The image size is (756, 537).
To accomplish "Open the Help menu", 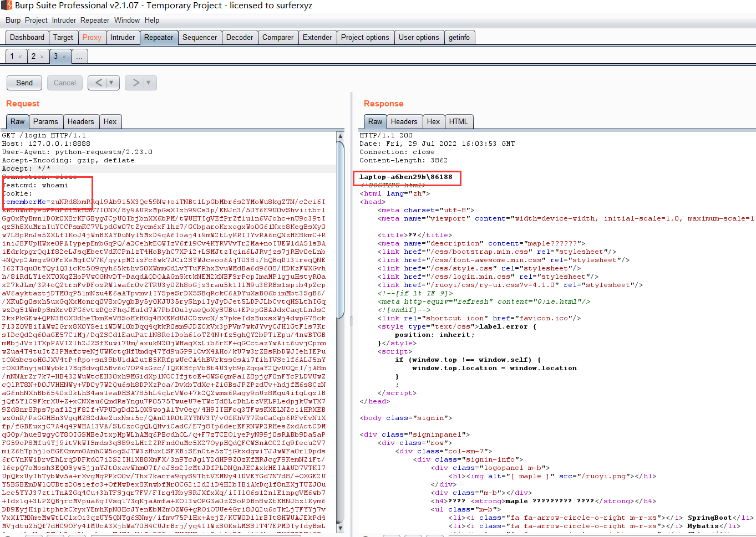I will [x=152, y=21].
